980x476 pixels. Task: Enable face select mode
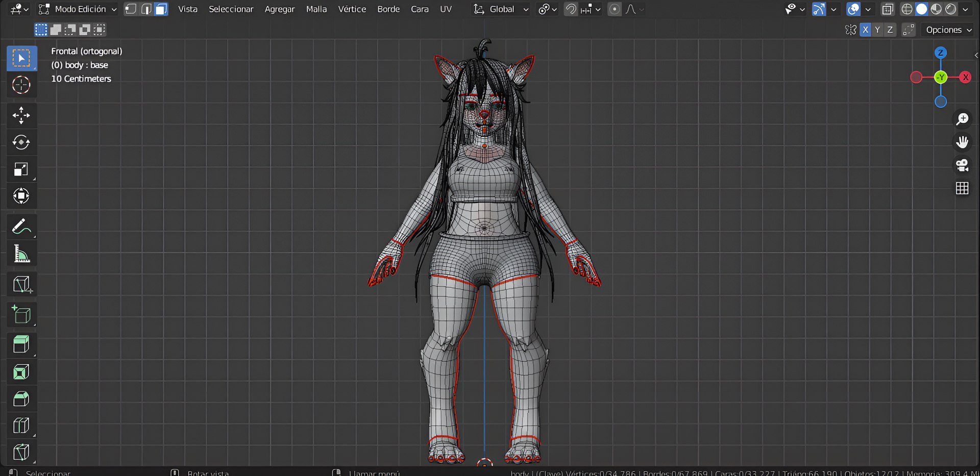pyautogui.click(x=161, y=9)
